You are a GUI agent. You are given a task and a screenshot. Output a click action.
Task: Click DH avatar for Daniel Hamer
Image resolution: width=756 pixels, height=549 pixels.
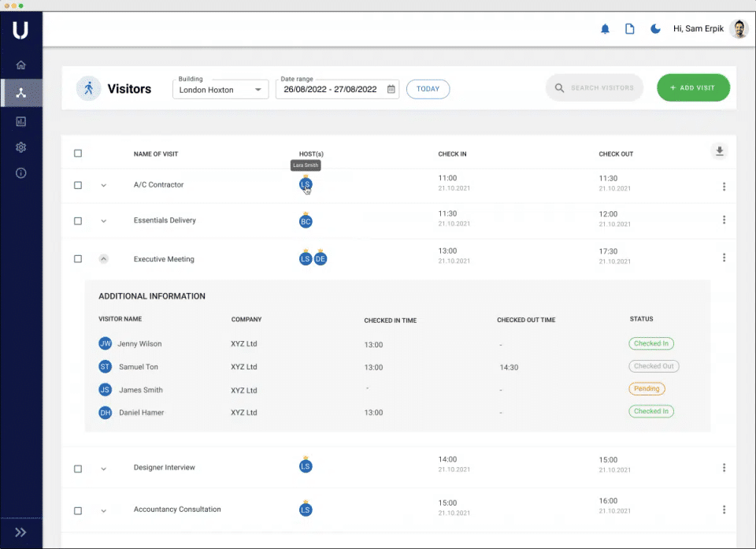point(105,413)
